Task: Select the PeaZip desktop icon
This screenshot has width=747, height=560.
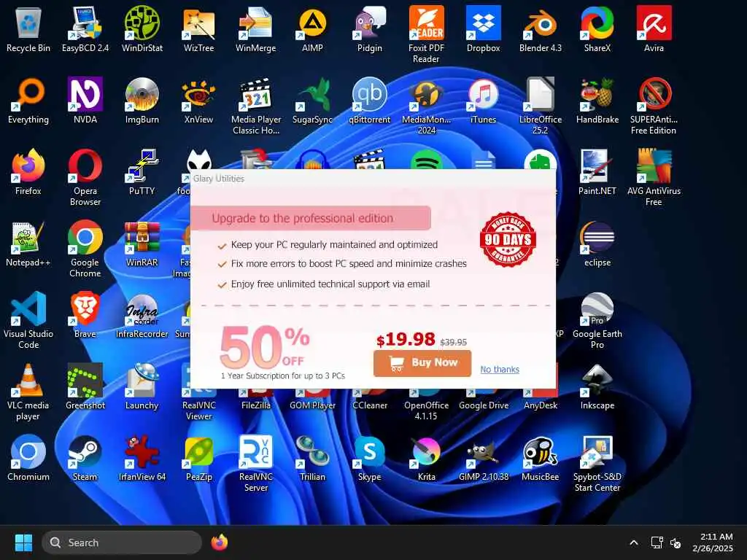Action: coord(198,458)
